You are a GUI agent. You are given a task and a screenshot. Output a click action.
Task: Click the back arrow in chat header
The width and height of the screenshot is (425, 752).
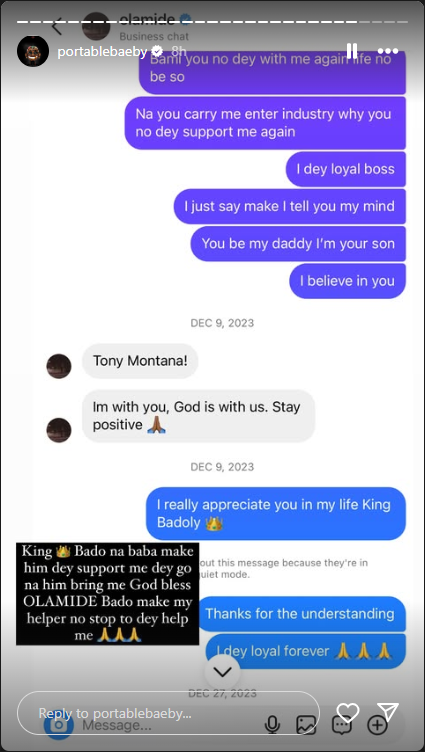pos(58,26)
